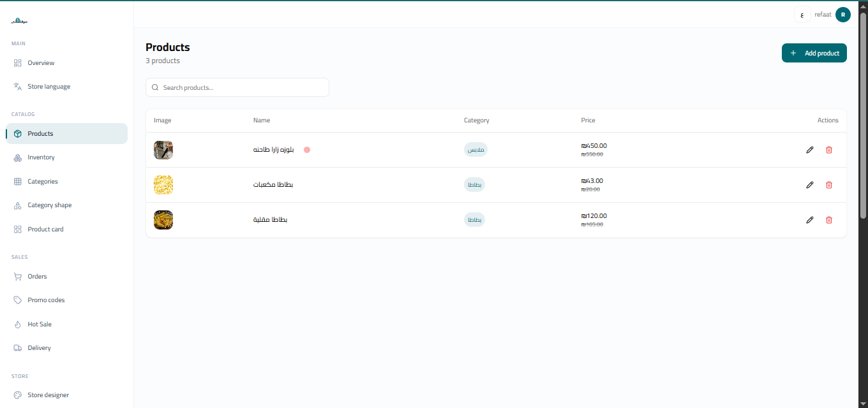This screenshot has height=408, width=868.
Task: Open the Store designer page
Action: click(x=66, y=395)
